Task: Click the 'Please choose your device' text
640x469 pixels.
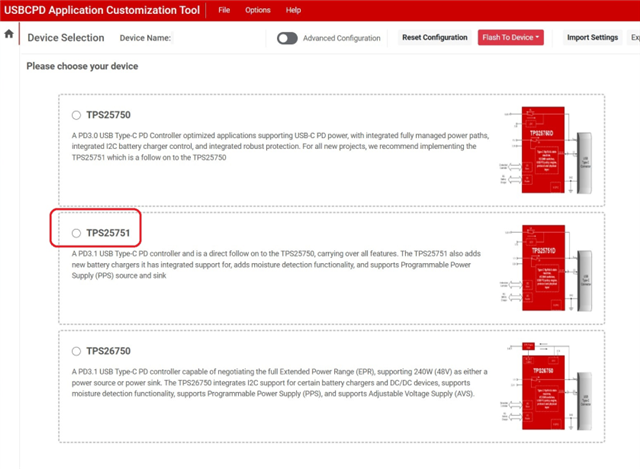Action: [x=82, y=66]
